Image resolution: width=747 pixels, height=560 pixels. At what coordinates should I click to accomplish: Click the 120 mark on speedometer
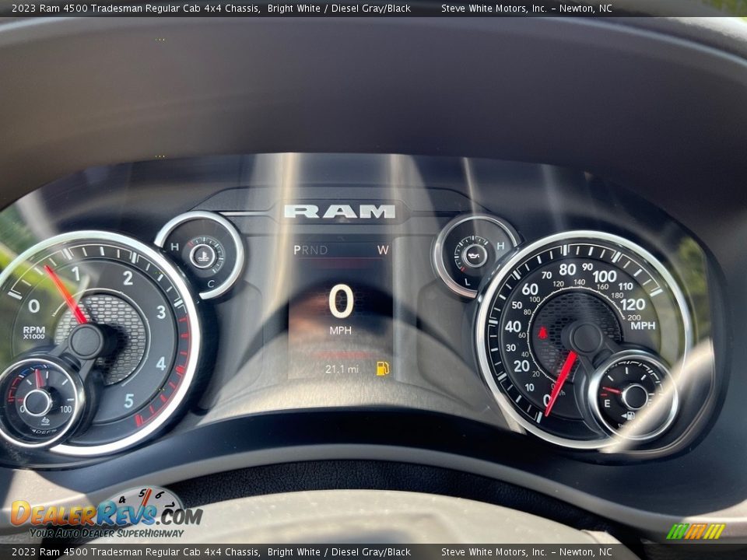(x=632, y=304)
